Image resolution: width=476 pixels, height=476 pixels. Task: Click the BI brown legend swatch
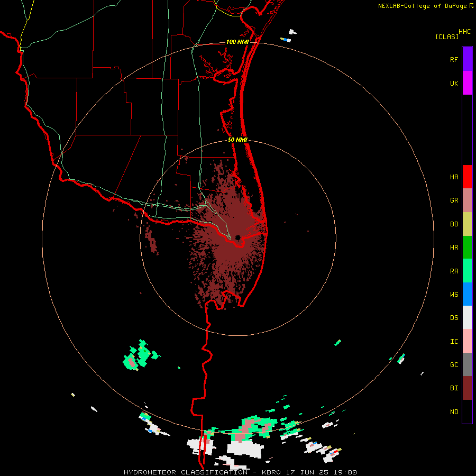467,388
